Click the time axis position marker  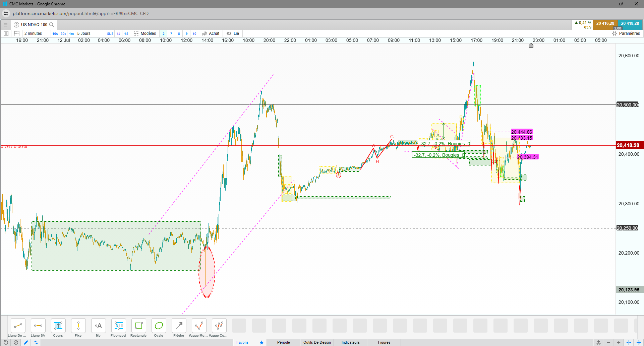[x=531, y=46]
